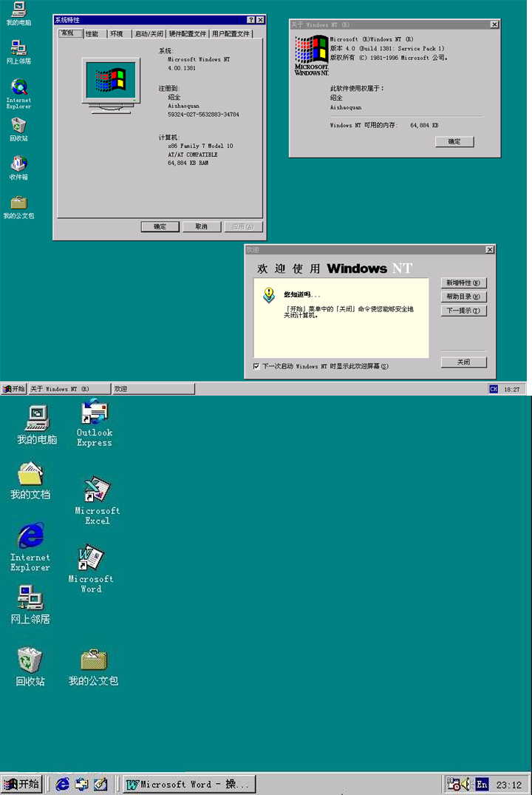Screen dimensions: 532x795
Task: Click the 新增特性 button
Action: pos(463,283)
